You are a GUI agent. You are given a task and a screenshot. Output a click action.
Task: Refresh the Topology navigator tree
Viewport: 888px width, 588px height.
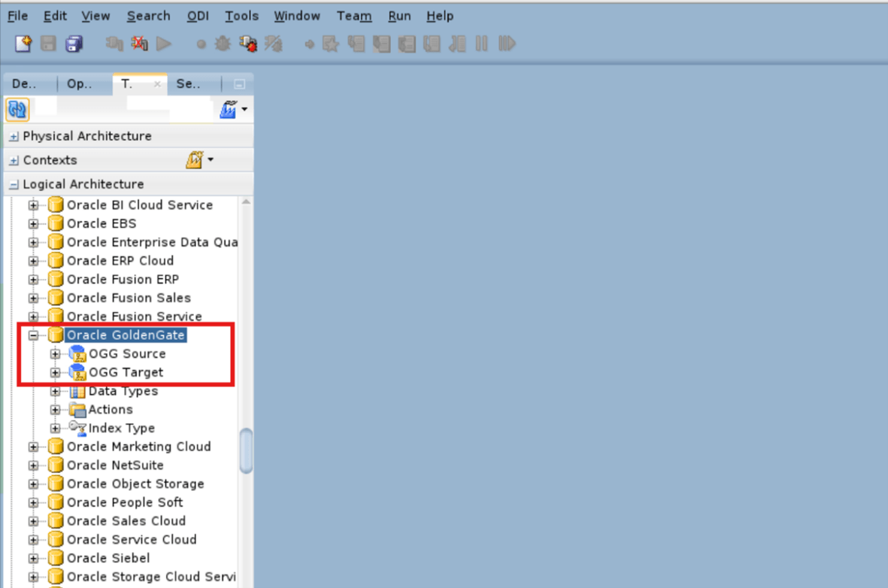tap(17, 109)
